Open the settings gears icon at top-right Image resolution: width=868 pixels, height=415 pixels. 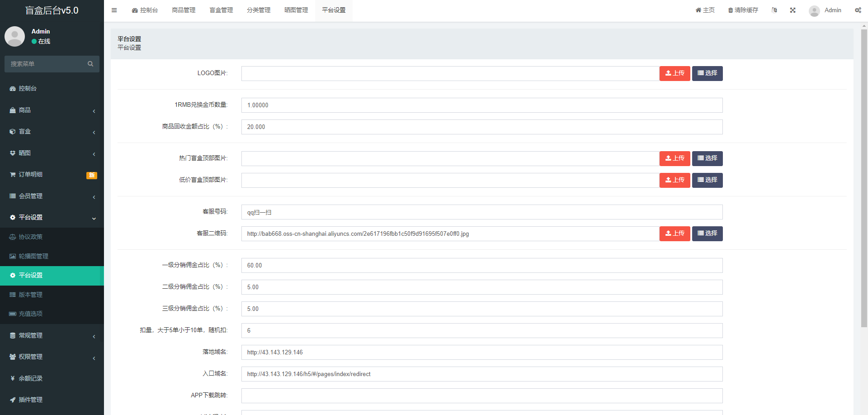pos(858,10)
